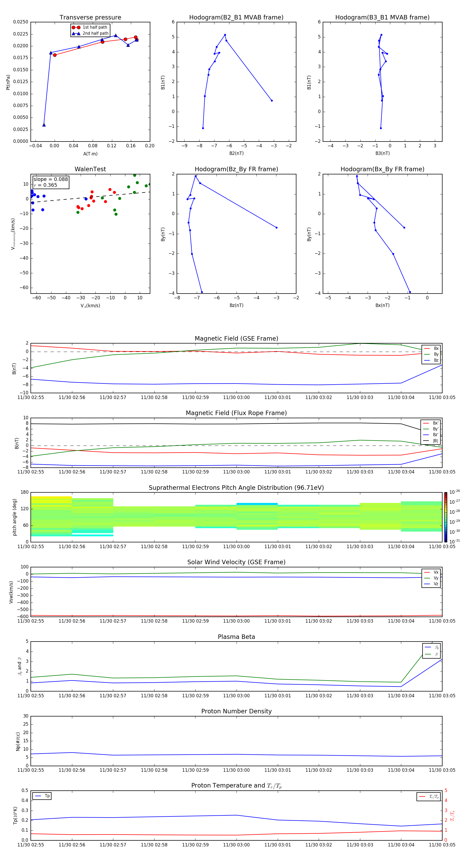Click the 'Proton Temperature and Te/Tp' title

tap(236, 786)
